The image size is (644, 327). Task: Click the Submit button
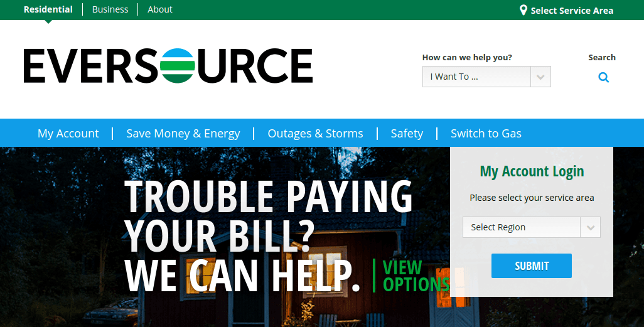[532, 265]
